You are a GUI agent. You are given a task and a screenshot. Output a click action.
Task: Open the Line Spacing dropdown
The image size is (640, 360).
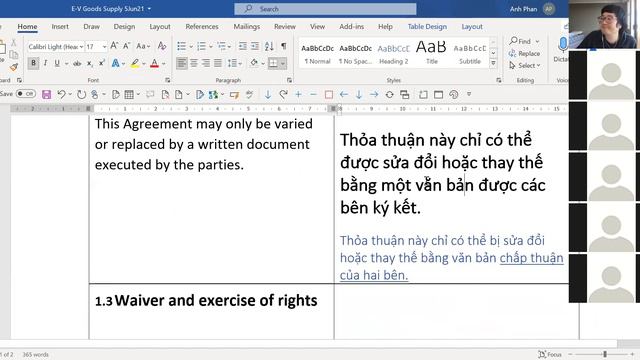point(235,63)
